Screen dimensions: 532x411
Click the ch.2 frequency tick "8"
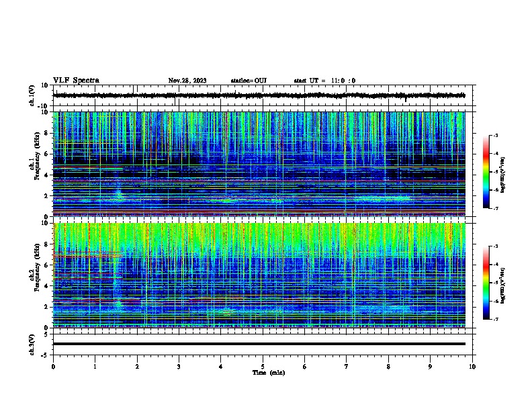(46, 244)
